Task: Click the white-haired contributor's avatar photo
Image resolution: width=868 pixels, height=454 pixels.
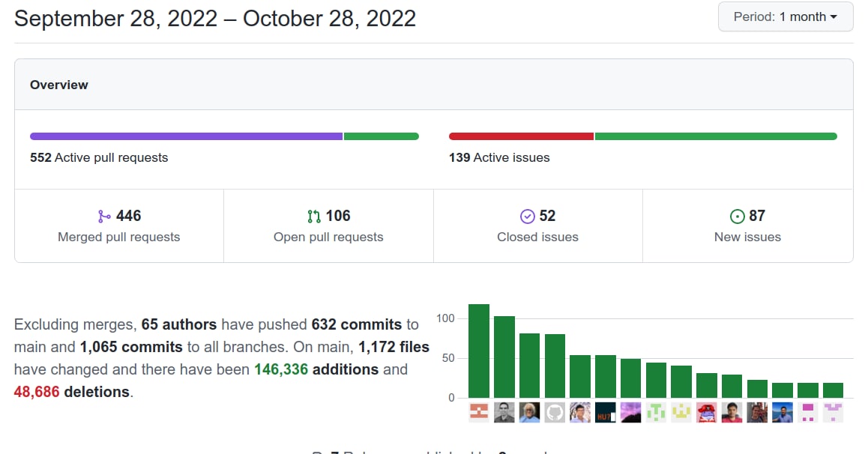Action: [x=530, y=413]
